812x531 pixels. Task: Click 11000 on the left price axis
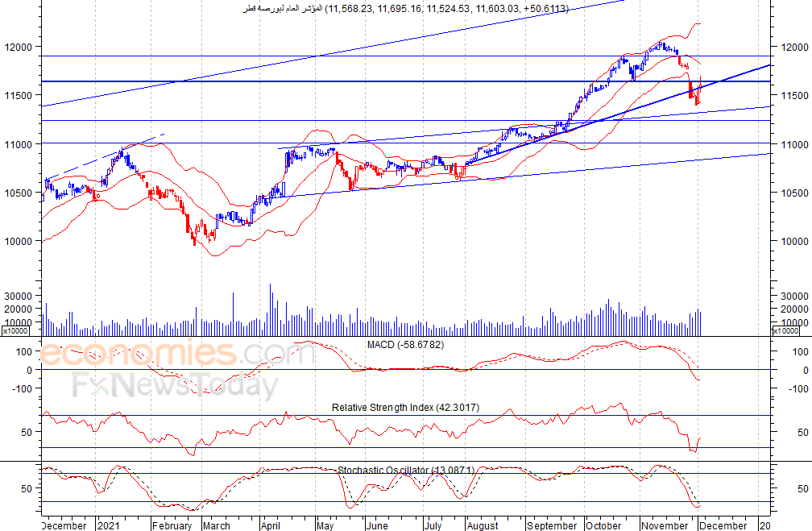pyautogui.click(x=18, y=144)
